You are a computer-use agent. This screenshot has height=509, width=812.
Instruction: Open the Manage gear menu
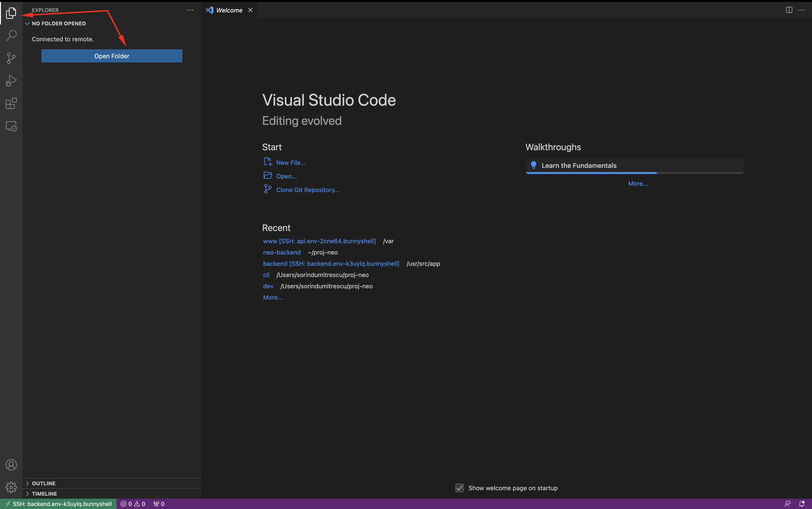(x=11, y=487)
